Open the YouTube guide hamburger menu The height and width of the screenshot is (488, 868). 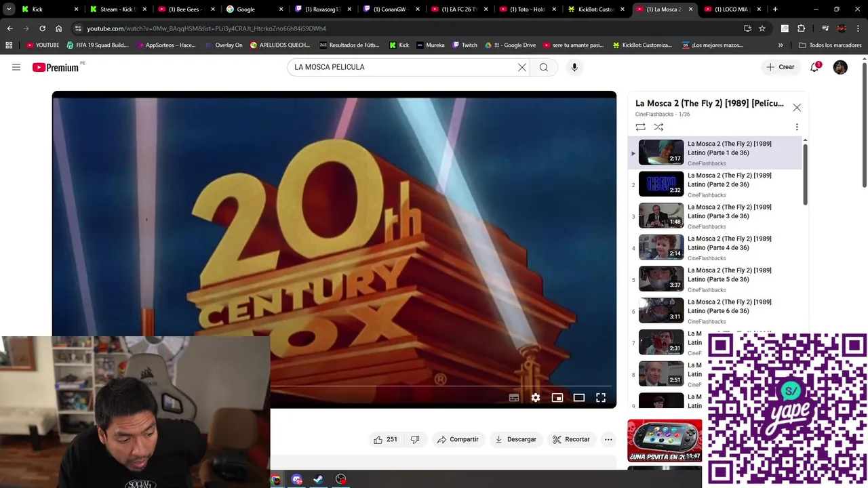click(x=16, y=67)
